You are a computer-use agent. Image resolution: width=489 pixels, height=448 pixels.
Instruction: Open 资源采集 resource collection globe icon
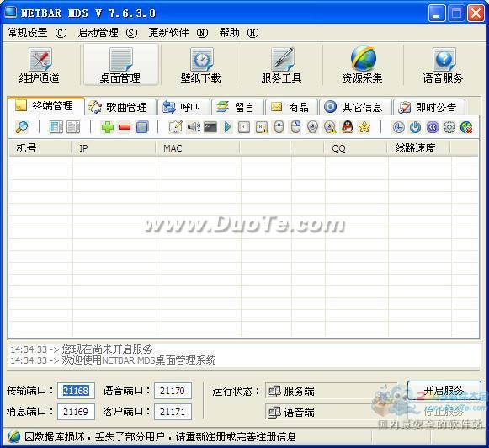363,65
